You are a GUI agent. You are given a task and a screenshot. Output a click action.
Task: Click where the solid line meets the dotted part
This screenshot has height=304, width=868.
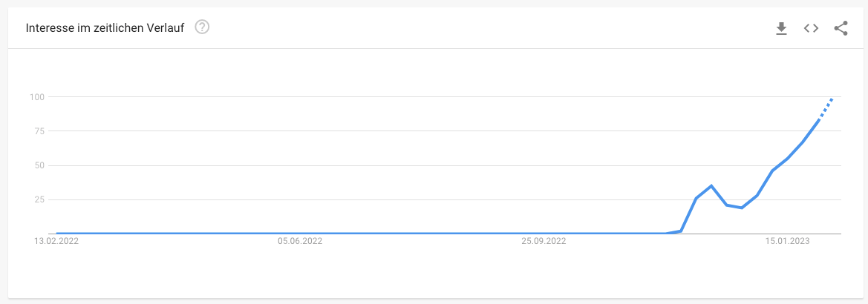tap(818, 121)
